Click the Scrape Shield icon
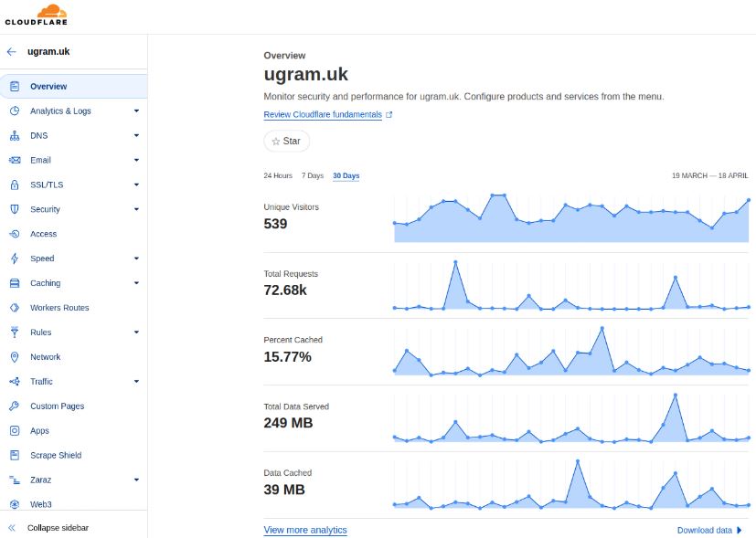Image resolution: width=756 pixels, height=538 pixels. pos(15,455)
